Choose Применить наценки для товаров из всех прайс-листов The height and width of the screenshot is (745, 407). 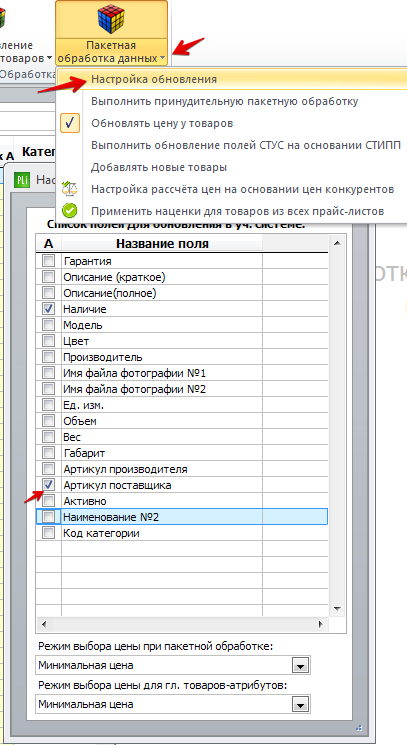pos(237,211)
